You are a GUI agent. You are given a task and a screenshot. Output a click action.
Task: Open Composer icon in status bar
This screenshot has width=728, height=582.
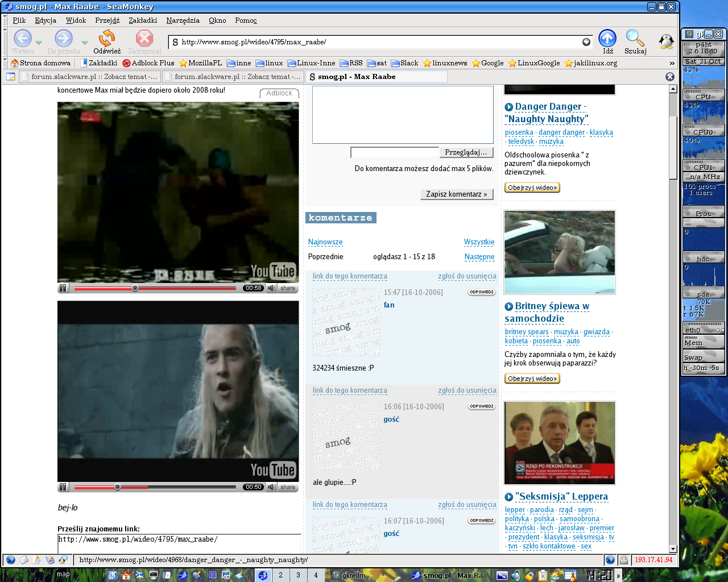pyautogui.click(x=37, y=560)
